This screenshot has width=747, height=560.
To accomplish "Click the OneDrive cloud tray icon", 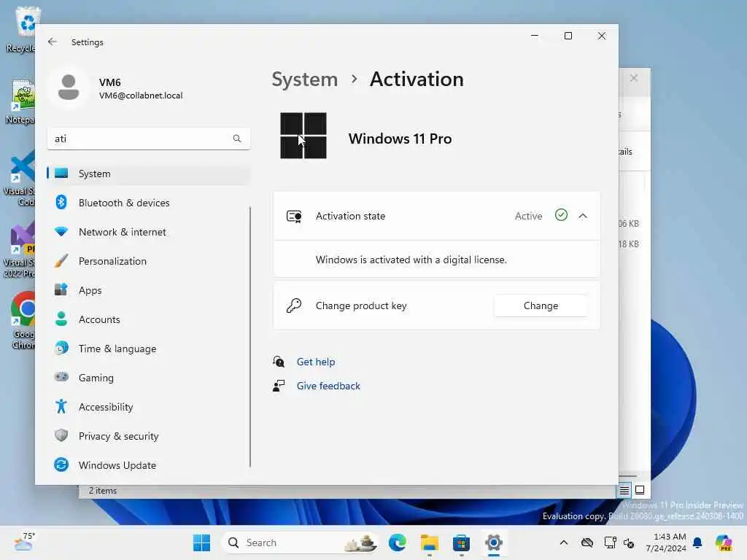I will pyautogui.click(x=587, y=542).
